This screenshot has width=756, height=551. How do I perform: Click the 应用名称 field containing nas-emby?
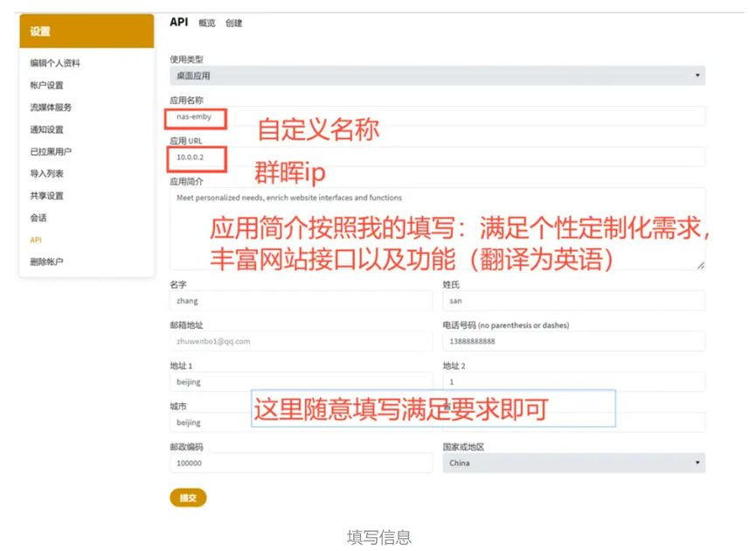(437, 116)
